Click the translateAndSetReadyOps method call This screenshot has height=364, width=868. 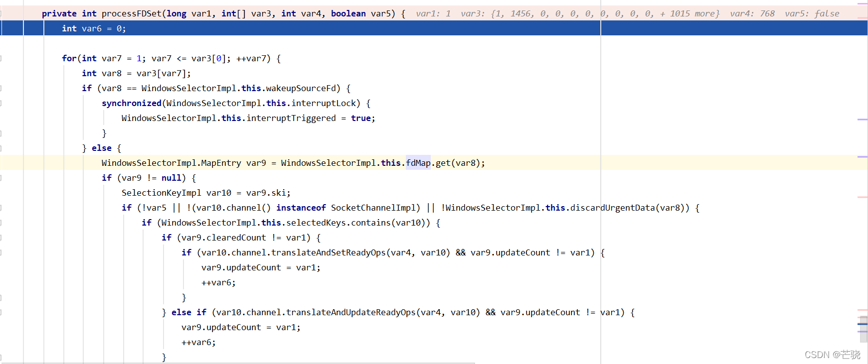click(328, 252)
